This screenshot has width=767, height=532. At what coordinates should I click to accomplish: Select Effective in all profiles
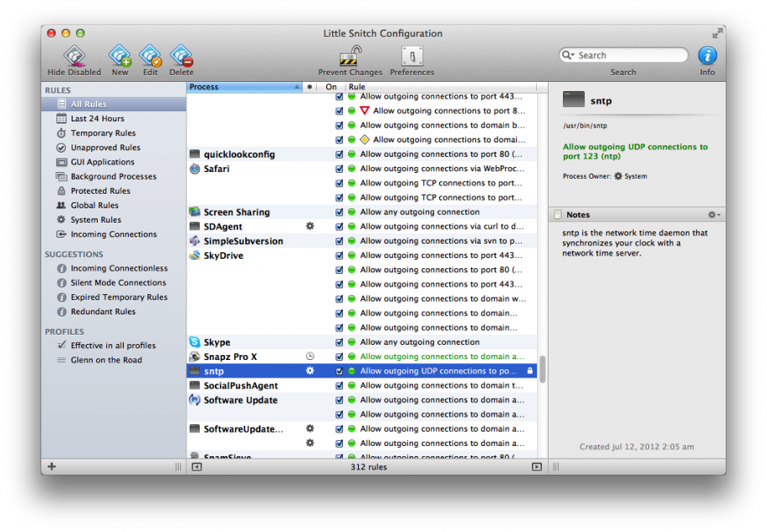[114, 345]
